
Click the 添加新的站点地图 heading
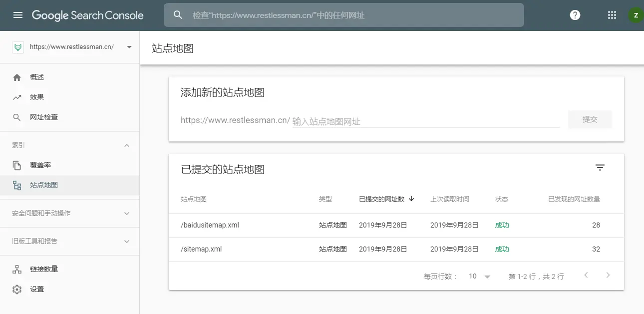pos(223,92)
